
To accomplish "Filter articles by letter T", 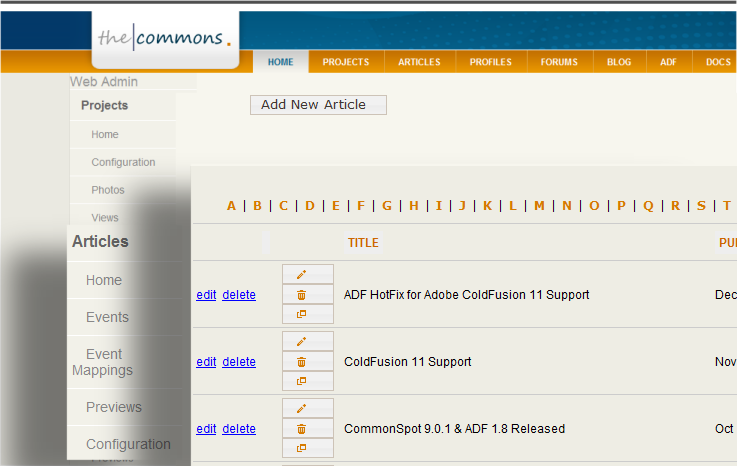I will (x=727, y=205).
